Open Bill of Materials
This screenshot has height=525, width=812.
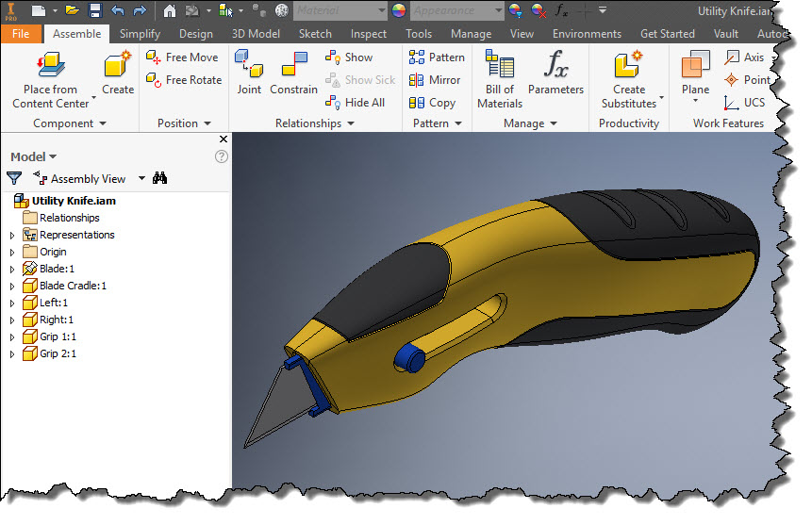(x=500, y=80)
